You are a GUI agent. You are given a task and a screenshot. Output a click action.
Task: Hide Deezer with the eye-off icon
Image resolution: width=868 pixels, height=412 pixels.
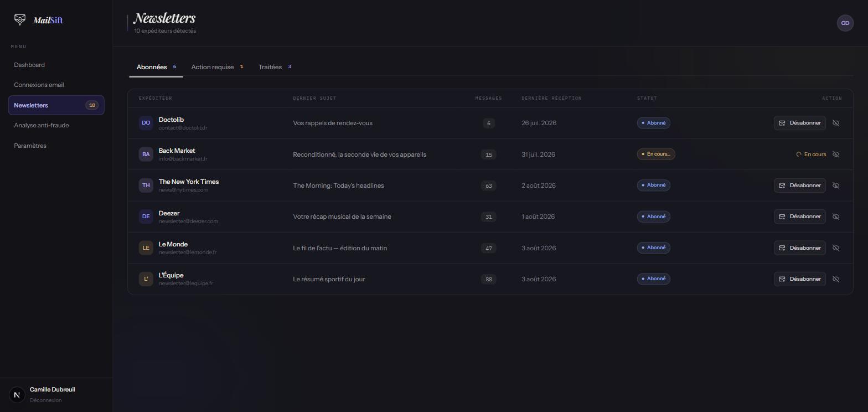point(836,217)
